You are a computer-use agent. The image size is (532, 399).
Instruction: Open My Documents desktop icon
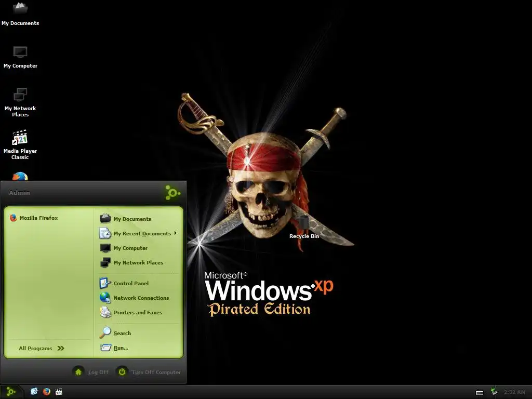coord(20,14)
